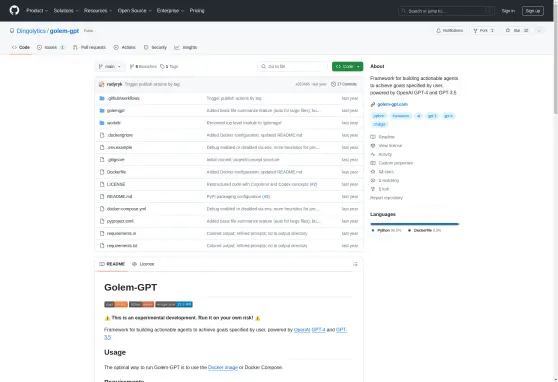The width and height of the screenshot is (558, 382).
Task: Open the golemgpt folder
Action: (x=116, y=111)
